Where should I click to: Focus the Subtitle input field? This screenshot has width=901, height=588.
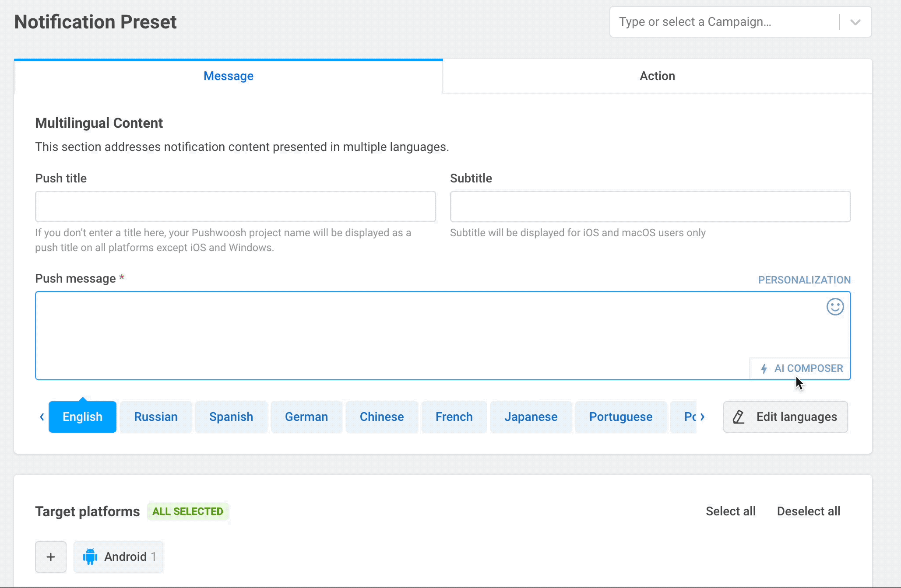click(x=650, y=206)
